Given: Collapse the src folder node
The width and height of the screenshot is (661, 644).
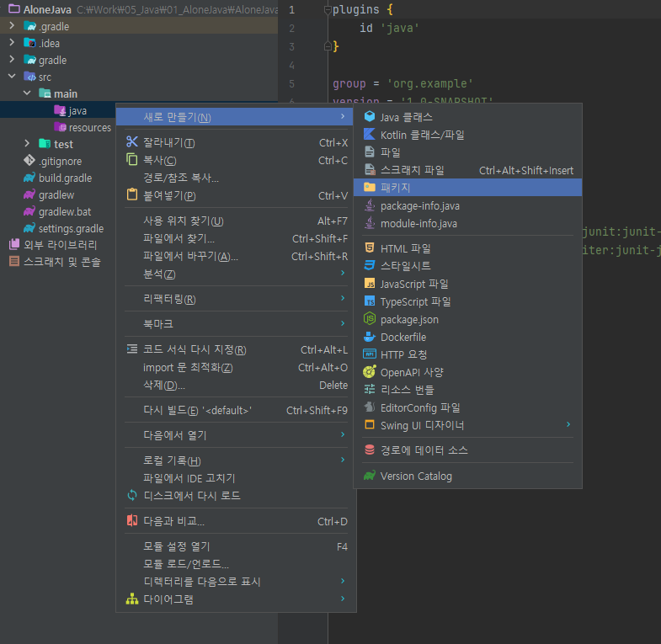Looking at the screenshot, I should click(12, 77).
